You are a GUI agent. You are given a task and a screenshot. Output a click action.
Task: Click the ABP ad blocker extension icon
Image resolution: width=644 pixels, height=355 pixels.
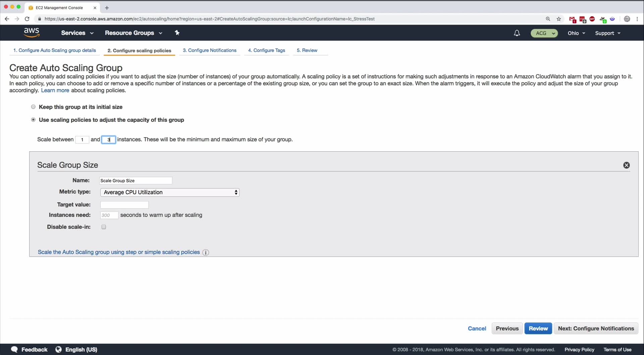pos(592,19)
